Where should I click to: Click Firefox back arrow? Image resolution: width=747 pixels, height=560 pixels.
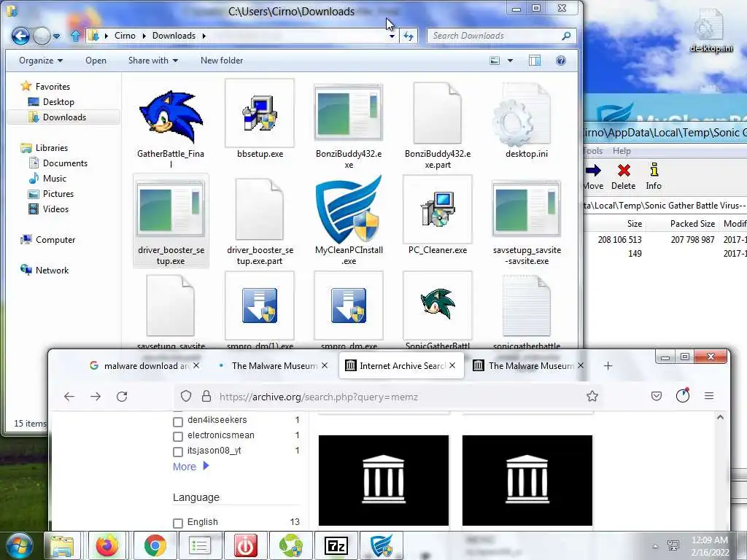click(x=69, y=396)
